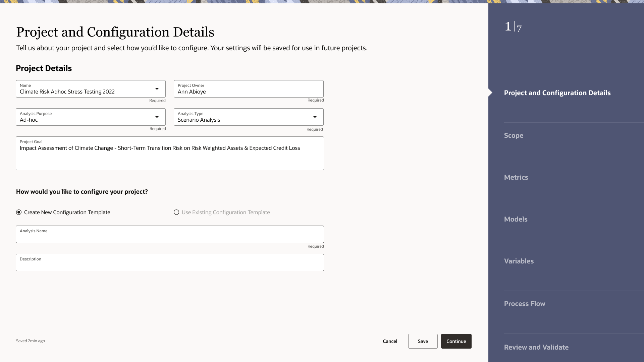The height and width of the screenshot is (362, 644).
Task: Open the Analysis Type dropdown arrow
Action: (x=315, y=117)
